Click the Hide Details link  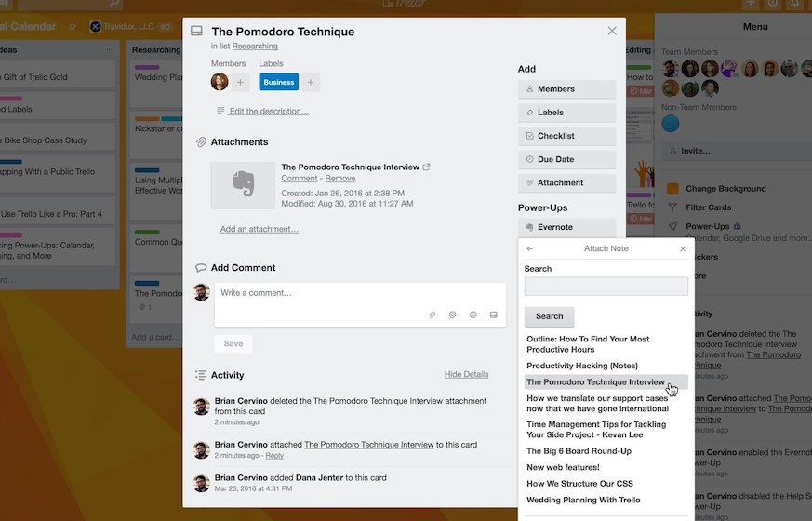tap(466, 375)
